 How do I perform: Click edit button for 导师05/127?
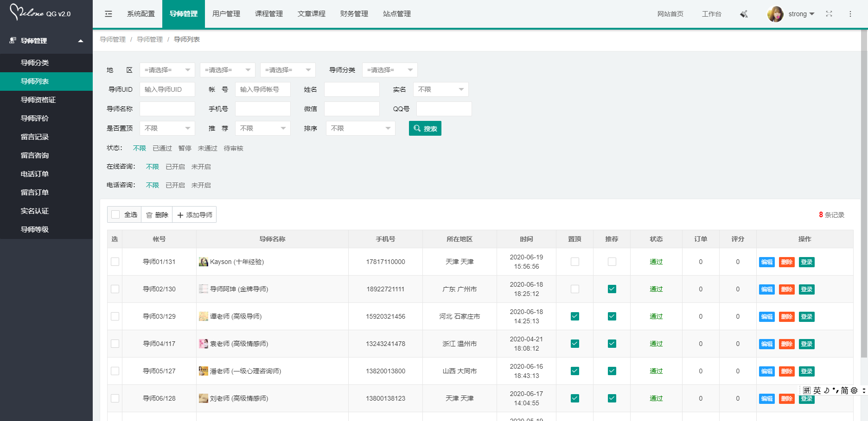tap(767, 371)
